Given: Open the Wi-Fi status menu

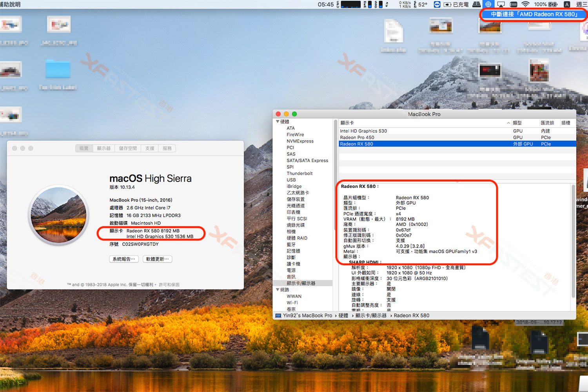Looking at the screenshot, I should click(x=526, y=4).
